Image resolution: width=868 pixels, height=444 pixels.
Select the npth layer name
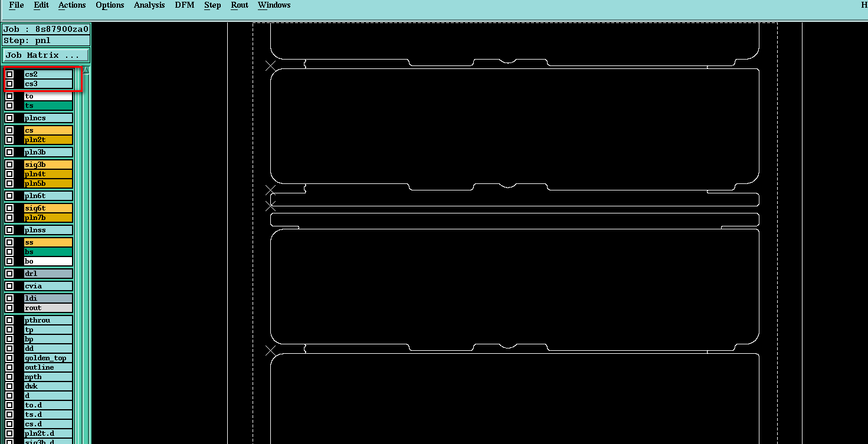click(x=48, y=377)
